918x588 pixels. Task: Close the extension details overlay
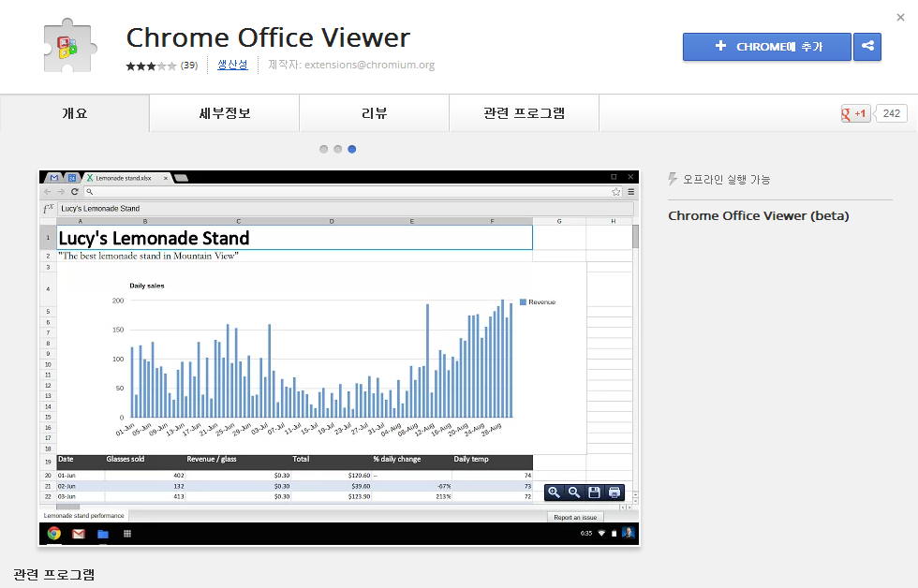[x=900, y=18]
